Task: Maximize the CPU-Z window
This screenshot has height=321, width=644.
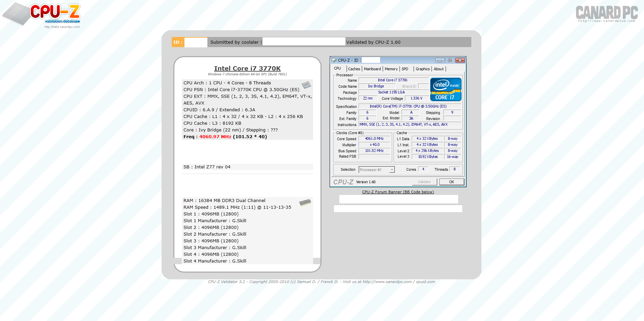Action: click(x=450, y=61)
